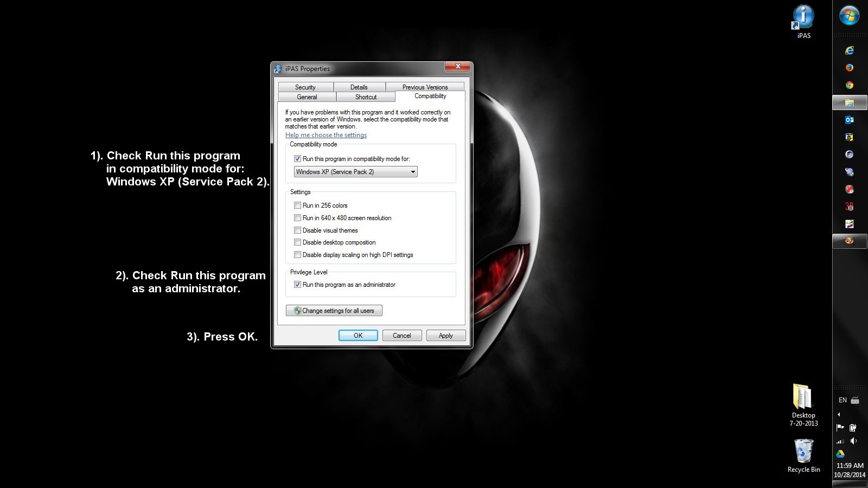Viewport: 868px width, 488px height.
Task: Open Windows Explorer taskbar icon
Action: pos(850,102)
